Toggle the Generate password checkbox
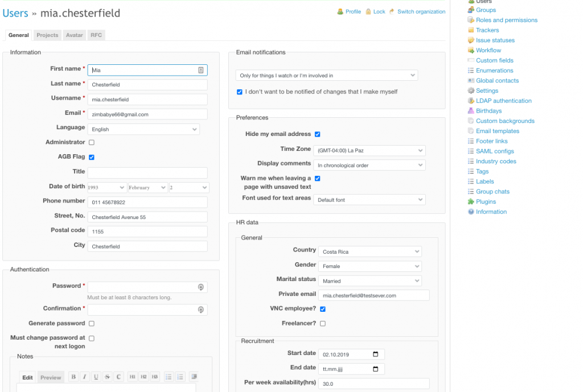The width and height of the screenshot is (583, 392). (92, 324)
